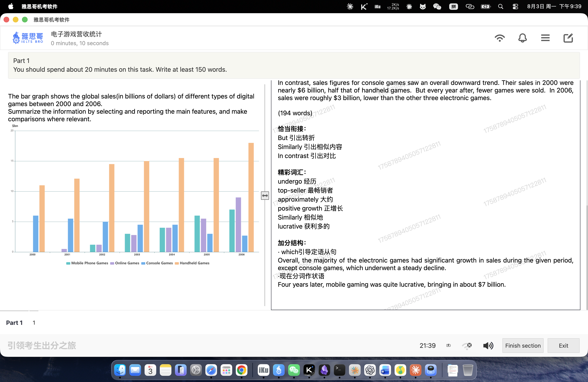
Task: Open the notification bell
Action: point(522,38)
